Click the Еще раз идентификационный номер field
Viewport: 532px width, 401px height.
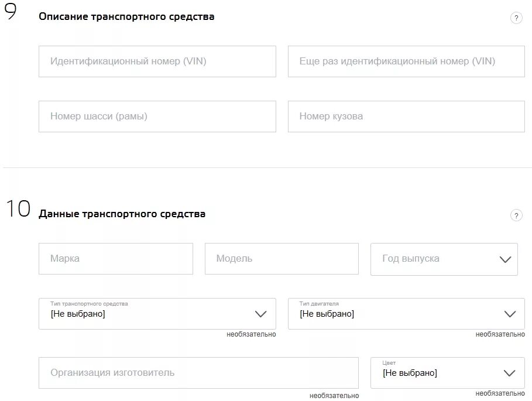pyautogui.click(x=406, y=61)
